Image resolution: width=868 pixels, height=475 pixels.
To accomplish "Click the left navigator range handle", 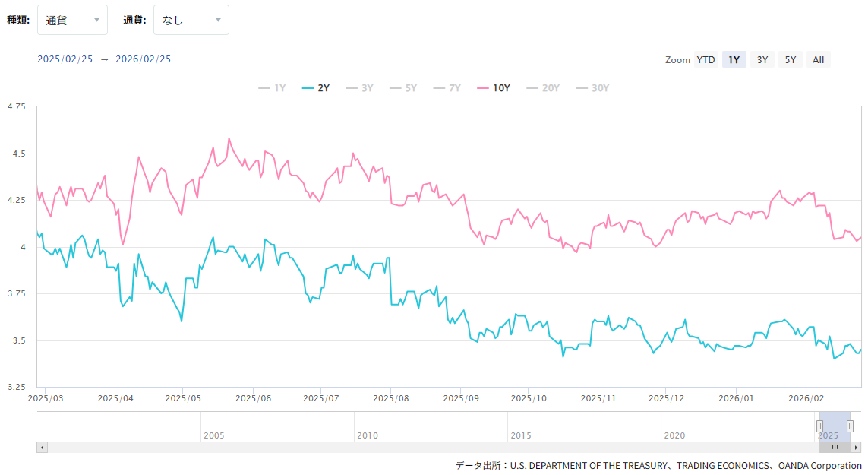I will (820, 426).
